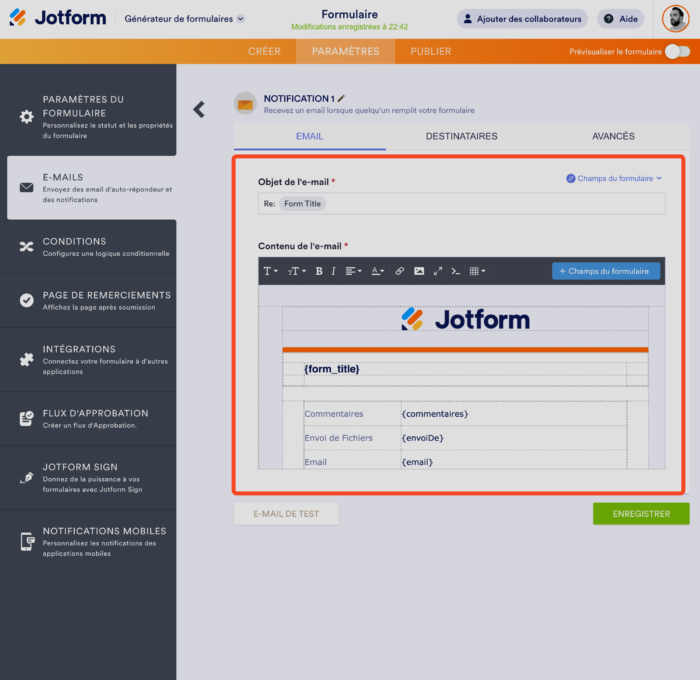Click the Aide help button
Viewport: 700px width, 680px height.
click(621, 19)
